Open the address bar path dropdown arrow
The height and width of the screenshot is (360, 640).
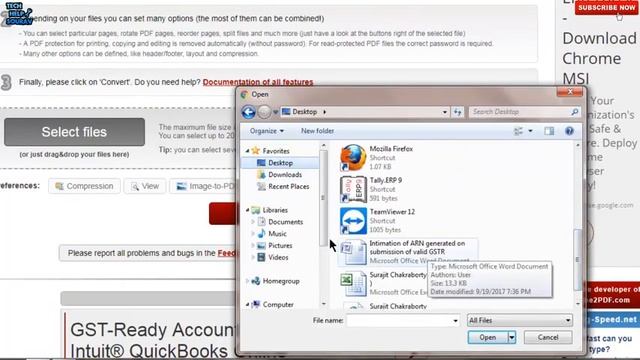point(444,112)
